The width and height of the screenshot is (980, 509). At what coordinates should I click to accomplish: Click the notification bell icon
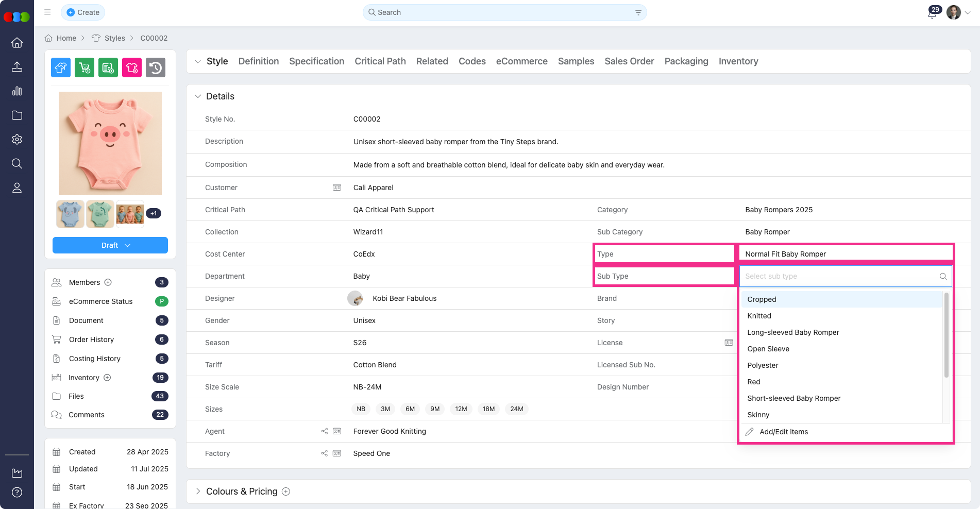click(x=932, y=14)
